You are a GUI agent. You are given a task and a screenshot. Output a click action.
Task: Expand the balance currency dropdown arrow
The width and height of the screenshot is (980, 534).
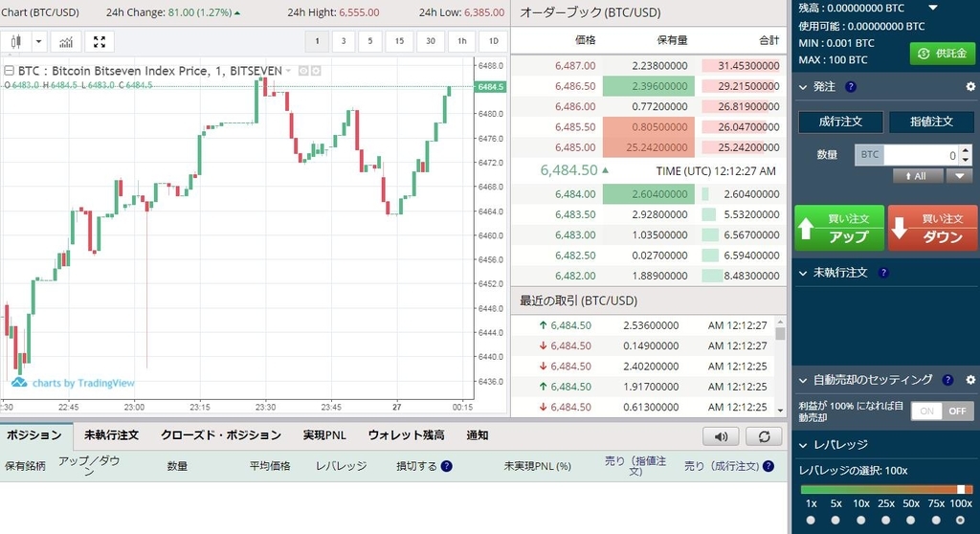tap(933, 8)
